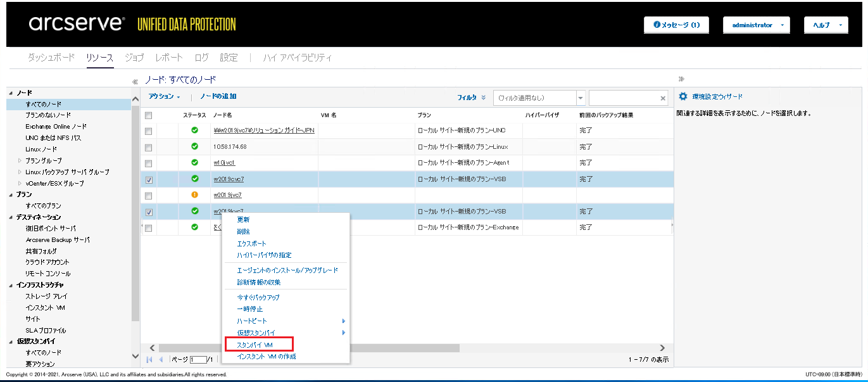Collapse the デスティネーション tree section
This screenshot has width=868, height=382.
[11, 217]
